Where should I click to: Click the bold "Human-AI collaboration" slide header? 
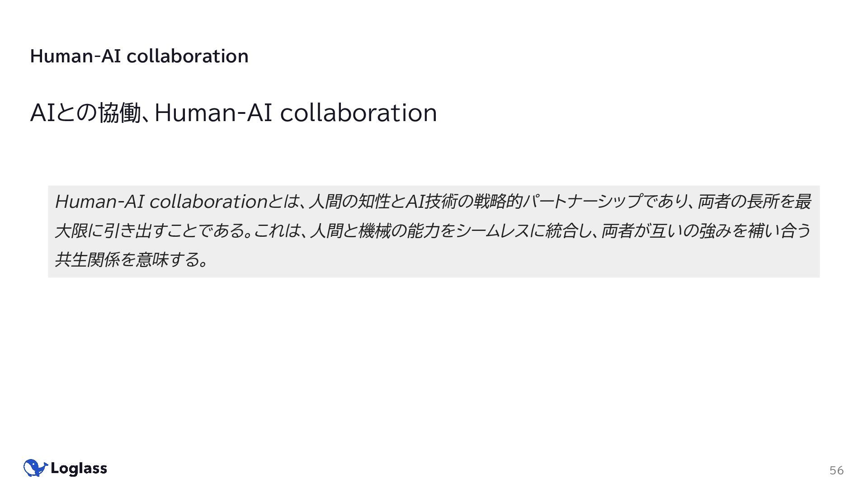click(x=139, y=56)
